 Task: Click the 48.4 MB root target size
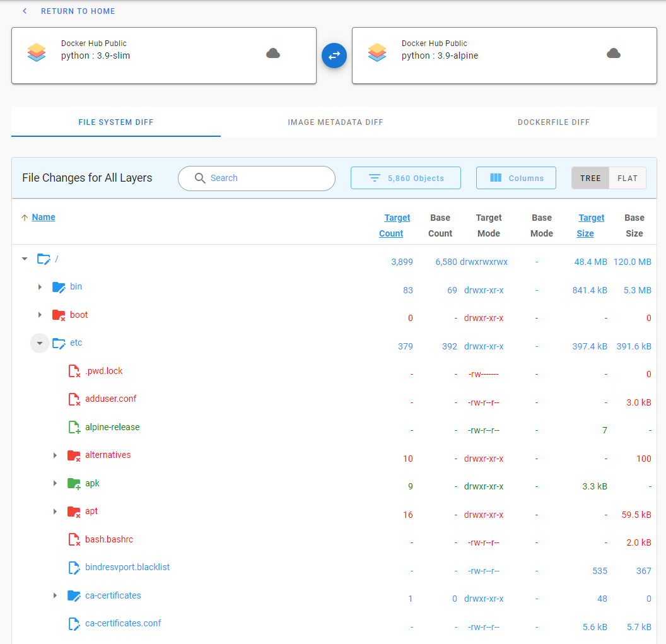(x=590, y=262)
